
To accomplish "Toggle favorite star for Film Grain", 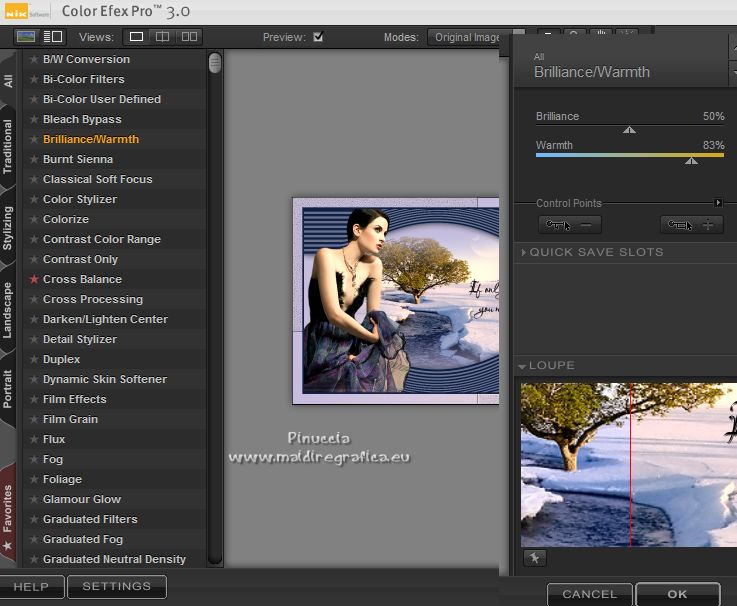I will pyautogui.click(x=34, y=419).
